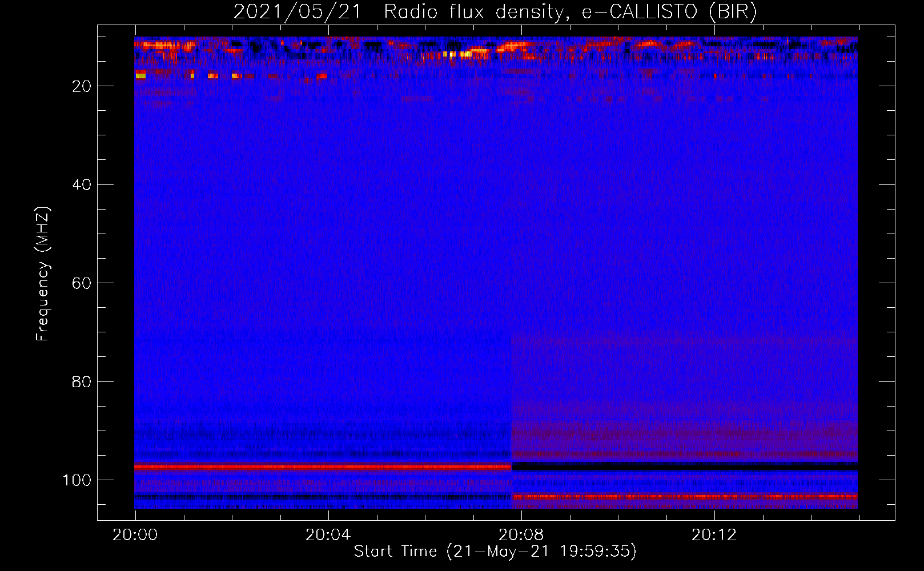
Task: Click the red band near 103 MHz after 20:08
Action: point(685,497)
